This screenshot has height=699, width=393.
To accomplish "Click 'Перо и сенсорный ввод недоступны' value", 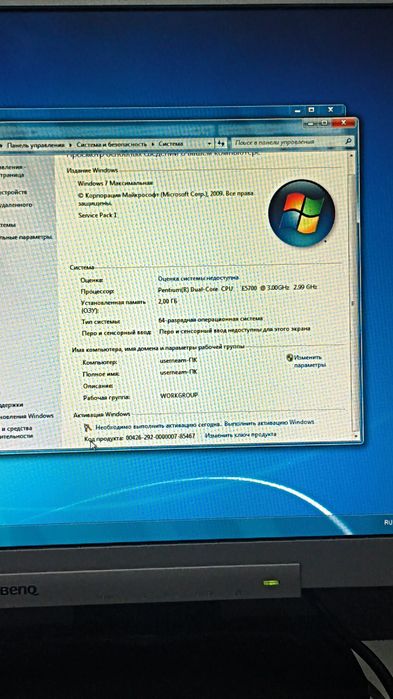I will tap(235, 330).
